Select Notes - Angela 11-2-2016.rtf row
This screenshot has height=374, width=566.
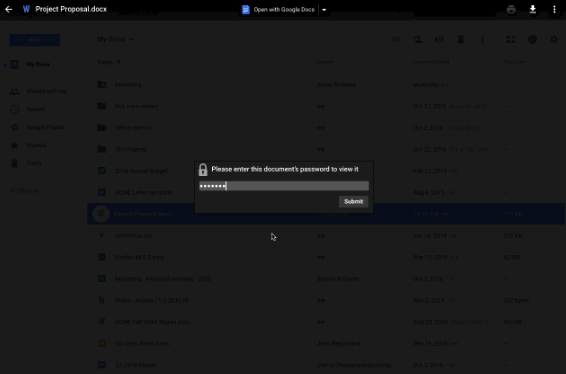[326, 300]
